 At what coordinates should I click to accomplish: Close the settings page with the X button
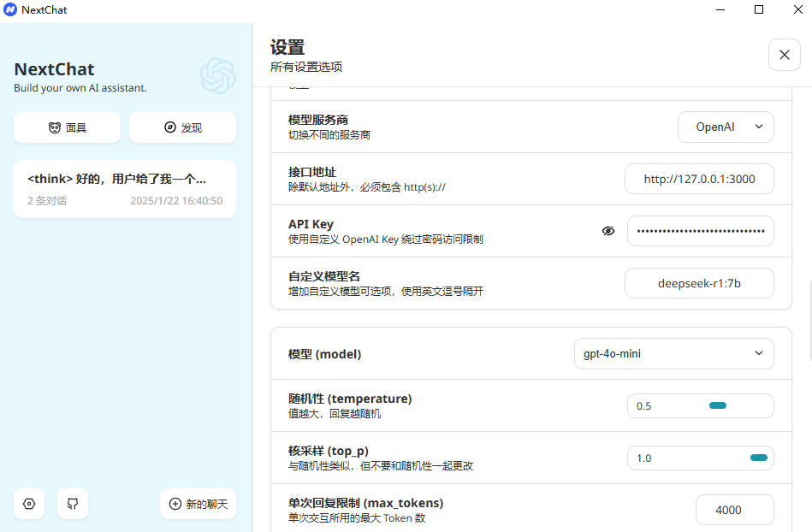point(785,55)
